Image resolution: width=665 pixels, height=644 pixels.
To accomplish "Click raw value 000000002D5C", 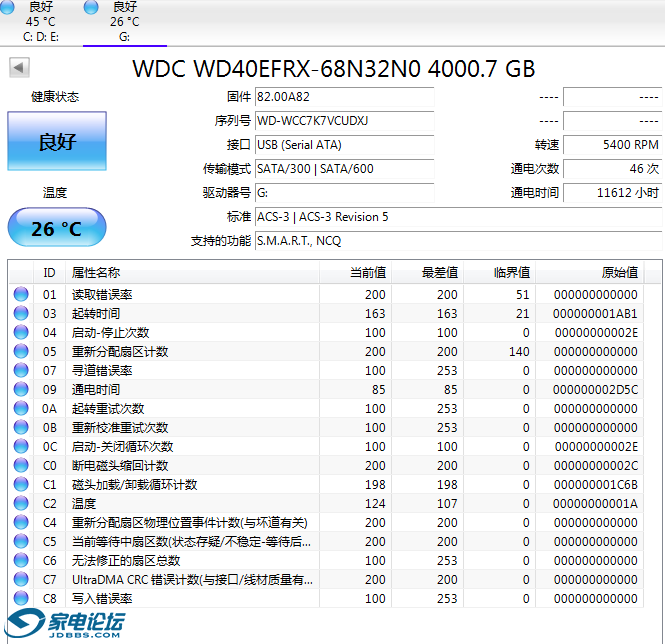I will pos(595,389).
